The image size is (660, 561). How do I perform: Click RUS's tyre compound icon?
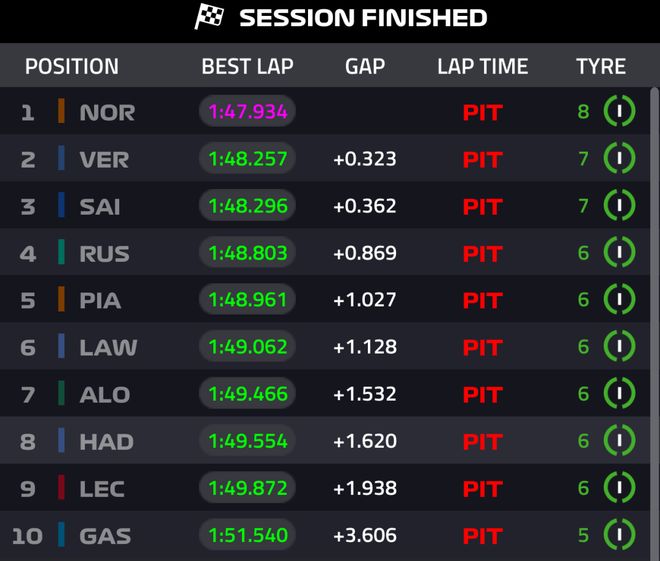pyautogui.click(x=620, y=252)
